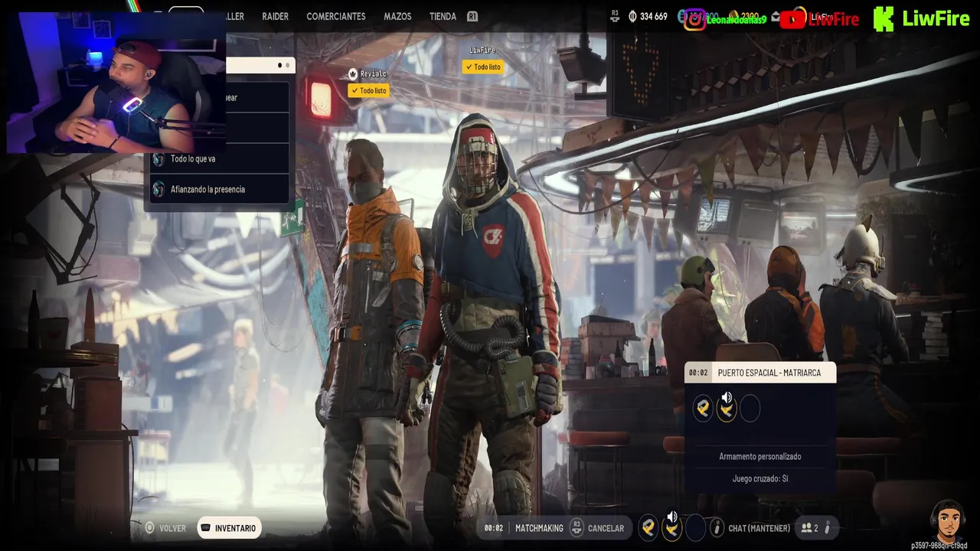Open the squad members icon showing 2
980x551 pixels.
tap(809, 528)
